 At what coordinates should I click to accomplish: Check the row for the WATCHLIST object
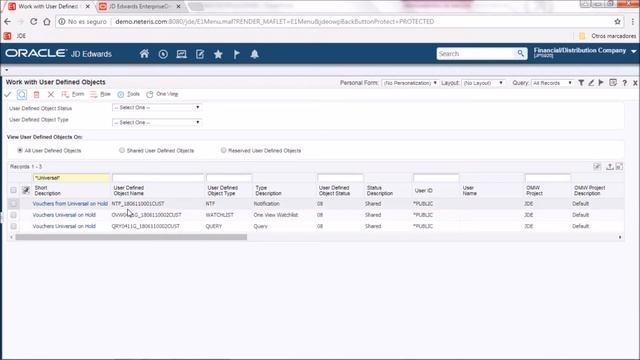(x=13, y=215)
